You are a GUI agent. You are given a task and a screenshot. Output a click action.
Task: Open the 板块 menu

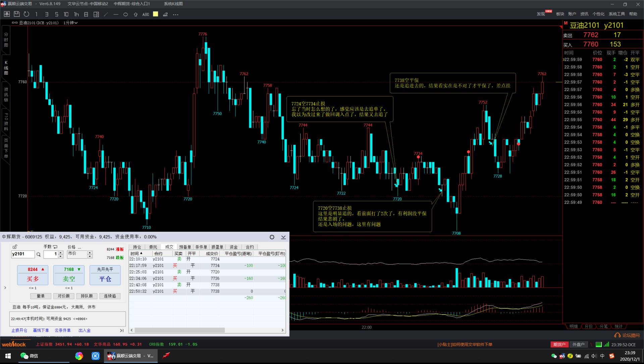[560, 14]
